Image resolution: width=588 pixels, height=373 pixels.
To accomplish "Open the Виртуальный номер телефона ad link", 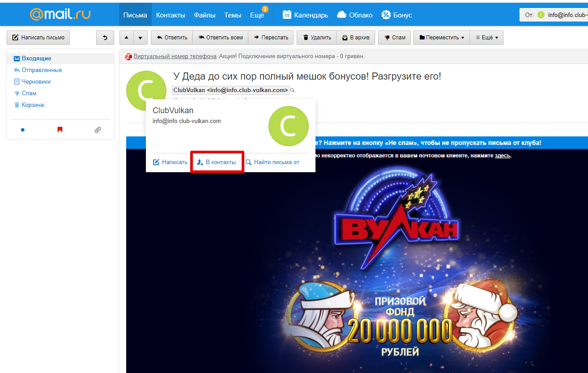I will coord(175,56).
